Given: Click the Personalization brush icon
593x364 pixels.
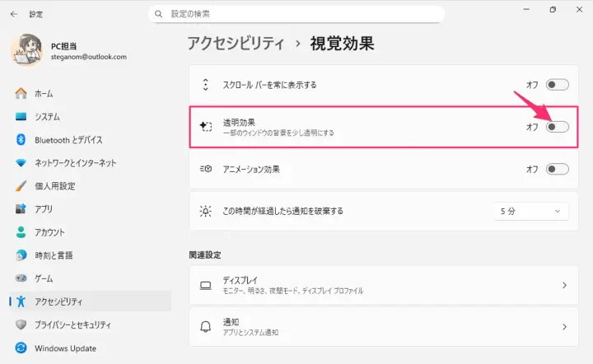Looking at the screenshot, I should pos(21,186).
